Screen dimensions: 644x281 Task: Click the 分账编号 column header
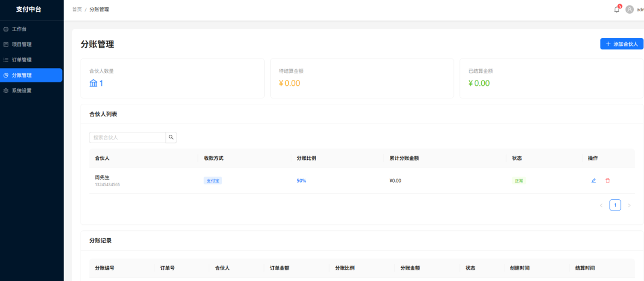(104, 268)
